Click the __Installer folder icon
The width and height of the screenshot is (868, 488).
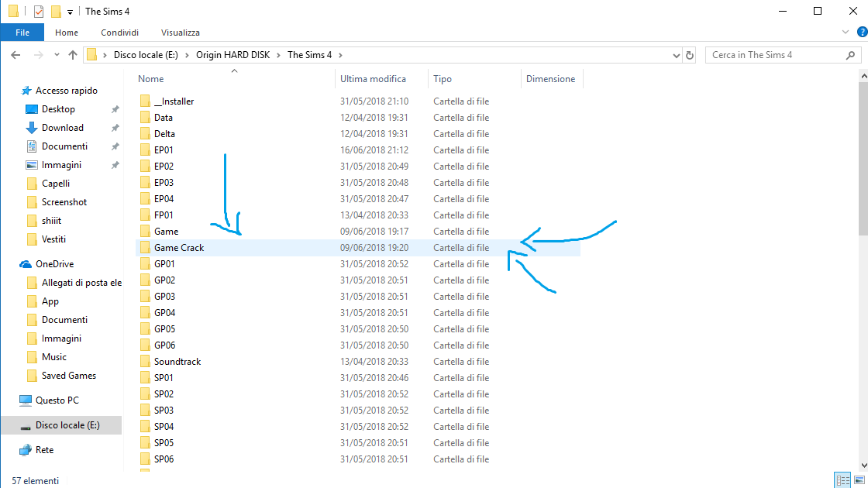pyautogui.click(x=145, y=101)
